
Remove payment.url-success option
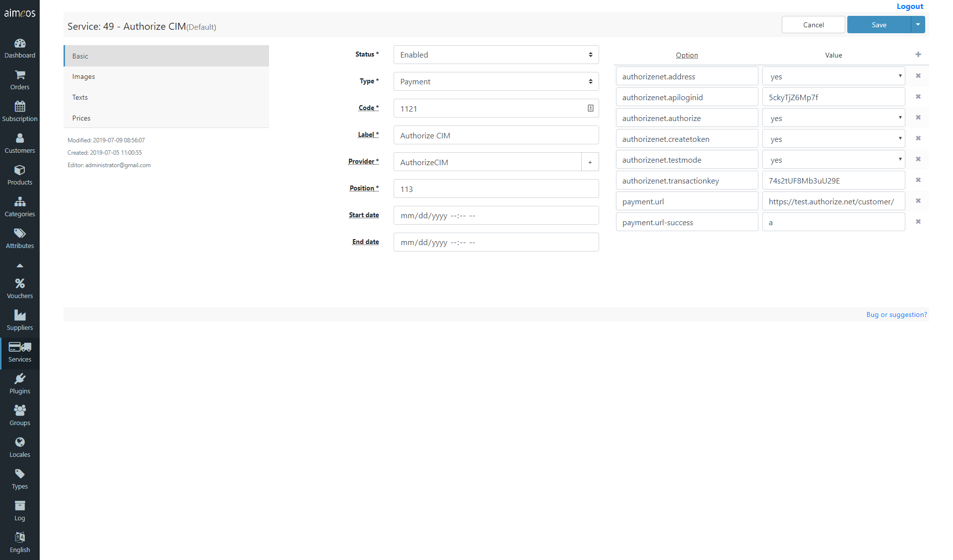tap(918, 222)
